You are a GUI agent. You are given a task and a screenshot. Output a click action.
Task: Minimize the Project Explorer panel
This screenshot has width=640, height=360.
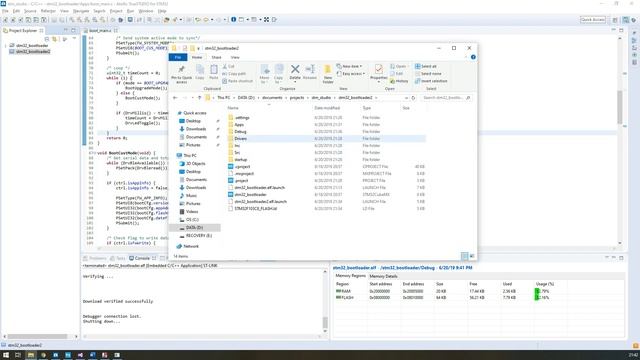point(66,31)
